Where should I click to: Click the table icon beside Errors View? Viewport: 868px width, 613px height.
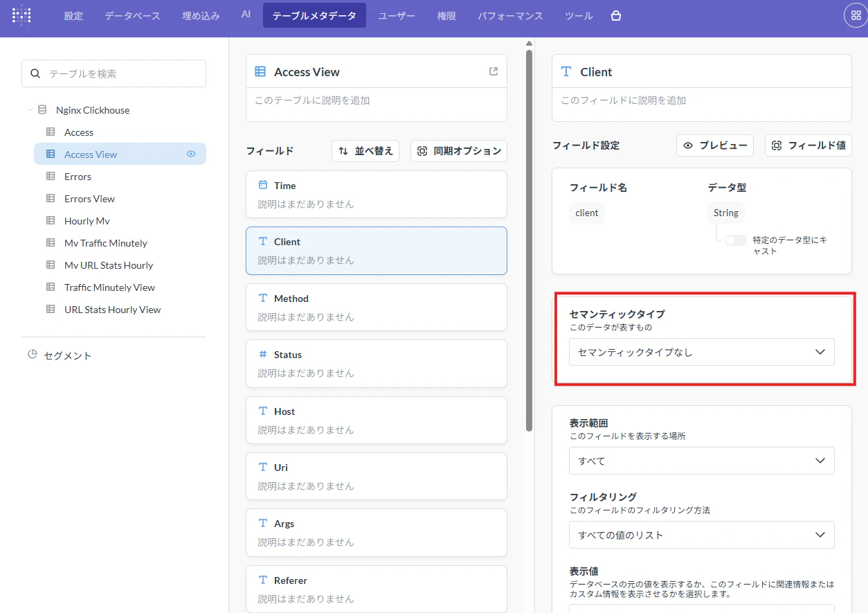pos(51,198)
